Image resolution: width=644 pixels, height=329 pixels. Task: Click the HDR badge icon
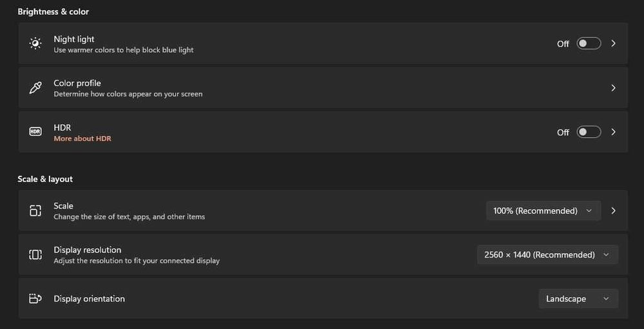coord(35,132)
